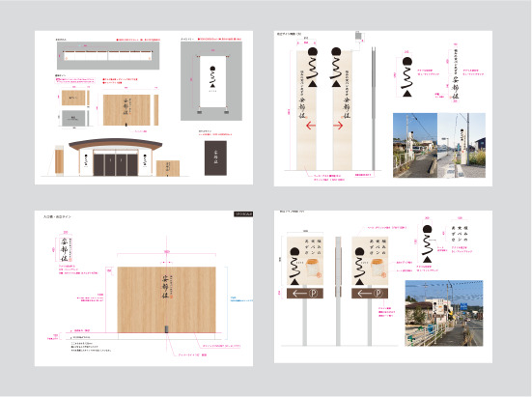Click the large wooden entrance sign panel
The width and height of the screenshot is (532, 397).
(167, 299)
